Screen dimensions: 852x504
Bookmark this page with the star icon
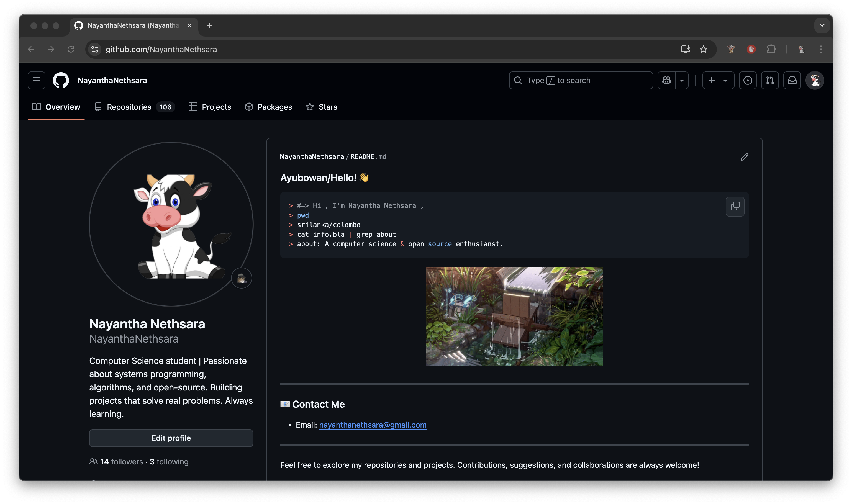click(x=703, y=49)
